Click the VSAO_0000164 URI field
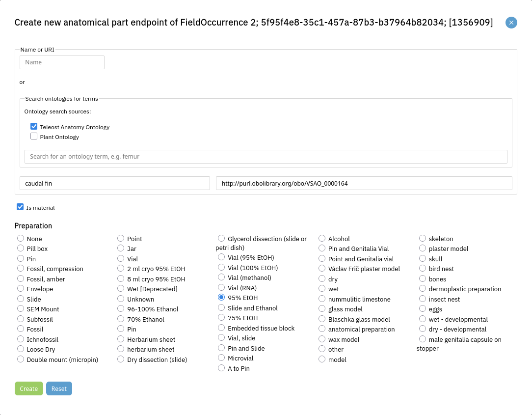Viewport: 532px width, 415px height. pos(364,183)
